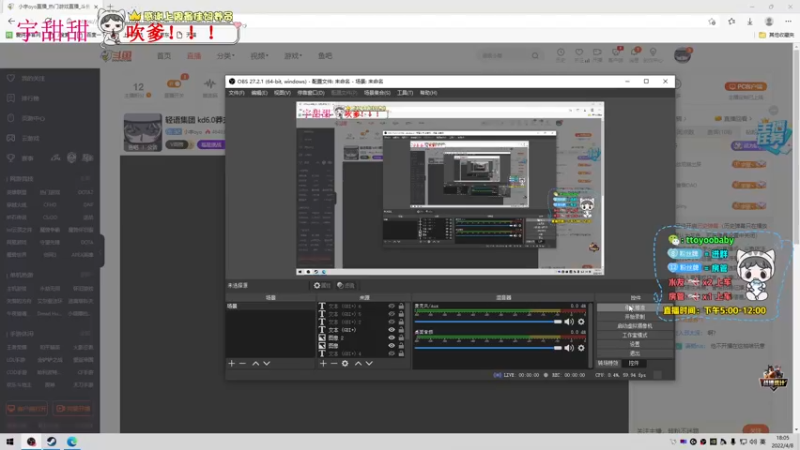Move the source down in the Sources panel
This screenshot has width=800, height=450.
click(369, 363)
